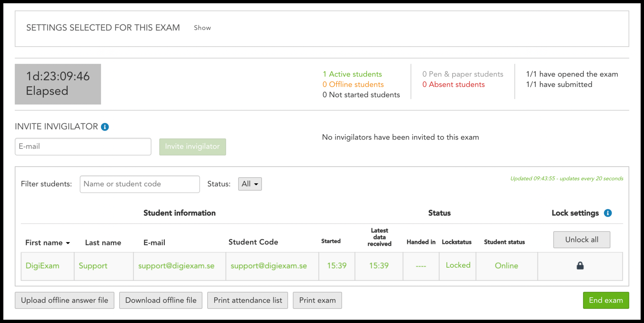Click the elapsed time counter box
The image size is (644, 323).
point(58,84)
